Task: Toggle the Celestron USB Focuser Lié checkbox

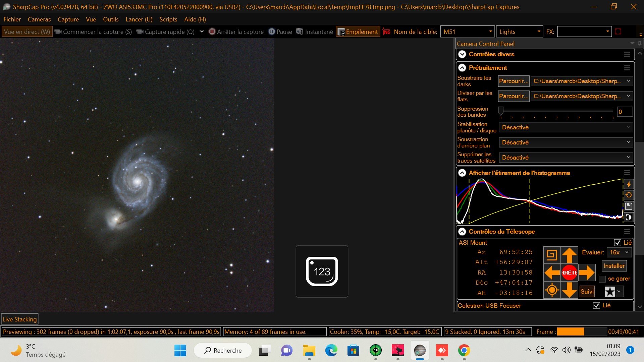Action: 596,306
